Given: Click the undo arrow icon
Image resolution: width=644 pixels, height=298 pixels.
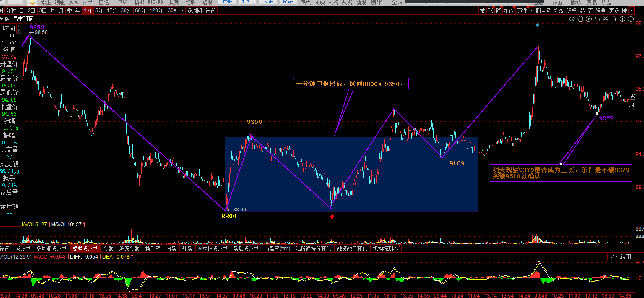Looking at the screenshot, I should pyautogui.click(x=597, y=19).
